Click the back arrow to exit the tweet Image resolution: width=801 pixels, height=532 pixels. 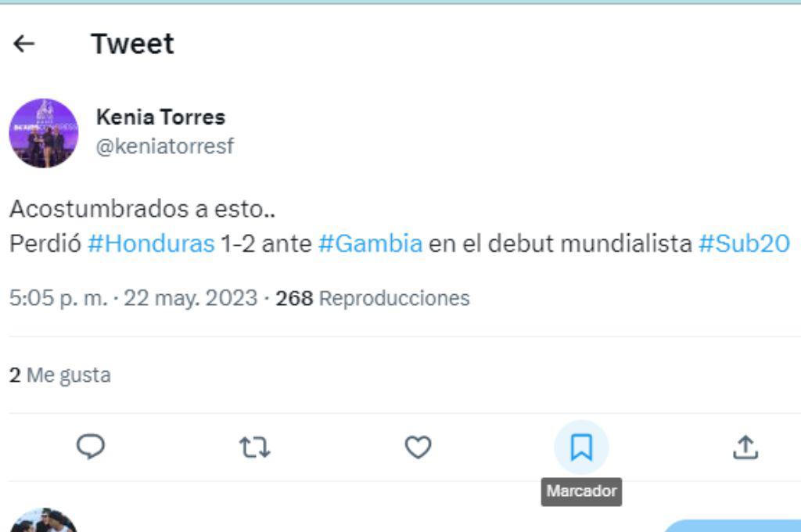point(26,43)
